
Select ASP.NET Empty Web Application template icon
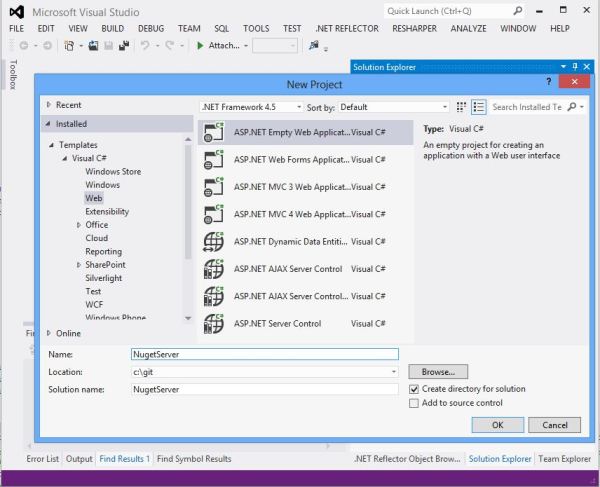coord(214,132)
